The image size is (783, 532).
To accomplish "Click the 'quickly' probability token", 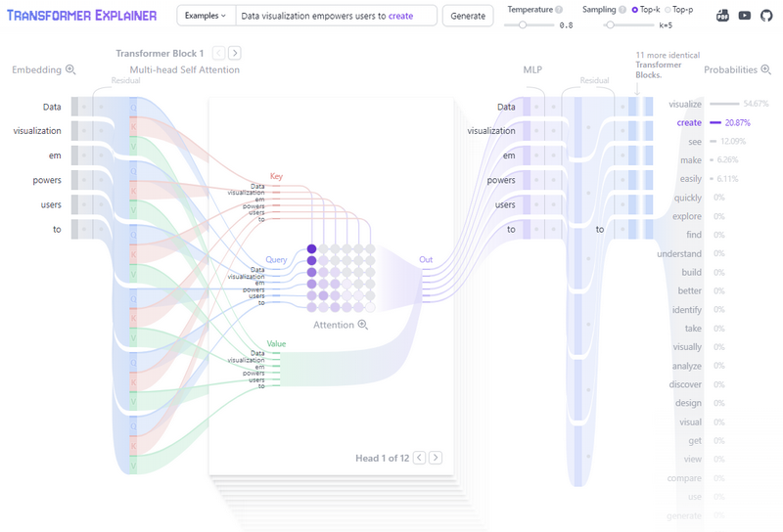I will 688,198.
